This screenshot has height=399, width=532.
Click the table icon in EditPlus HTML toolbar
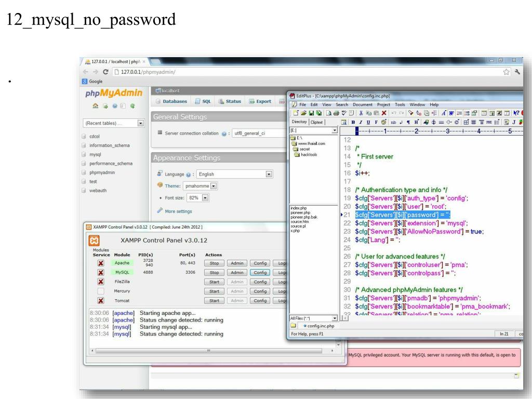466,122
